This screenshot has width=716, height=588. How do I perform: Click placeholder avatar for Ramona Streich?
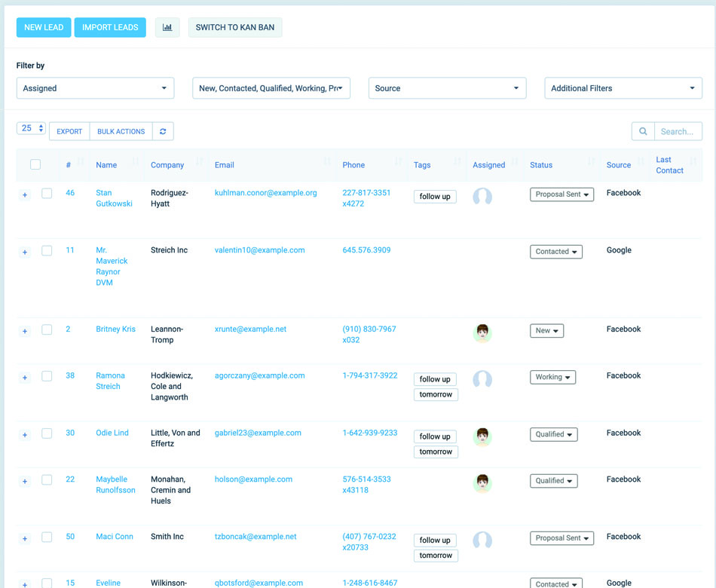[482, 379]
